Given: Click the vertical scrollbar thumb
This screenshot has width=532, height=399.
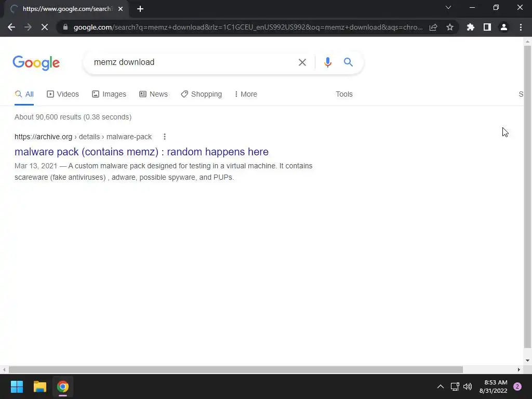Looking at the screenshot, I should (x=527, y=197).
